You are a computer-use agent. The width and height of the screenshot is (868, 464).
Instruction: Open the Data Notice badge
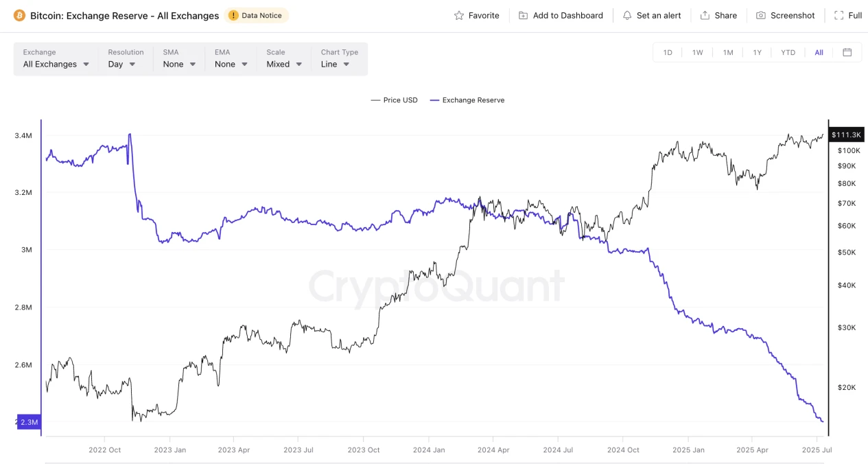(x=256, y=15)
